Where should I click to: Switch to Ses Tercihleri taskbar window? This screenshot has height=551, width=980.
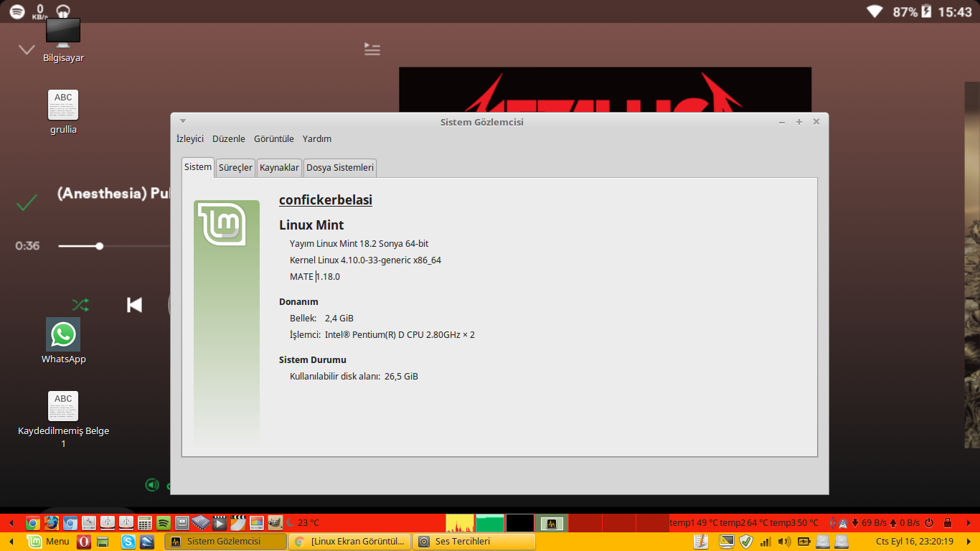474,542
